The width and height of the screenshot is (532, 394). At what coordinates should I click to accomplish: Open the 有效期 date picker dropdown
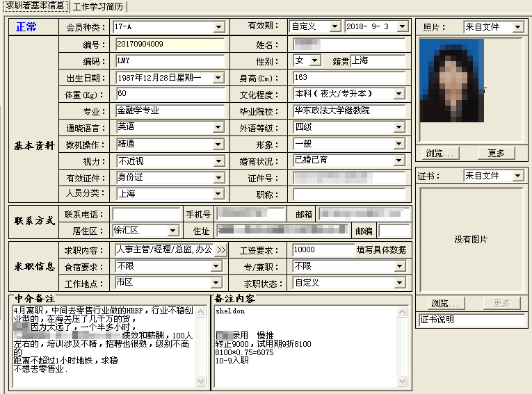(403, 26)
